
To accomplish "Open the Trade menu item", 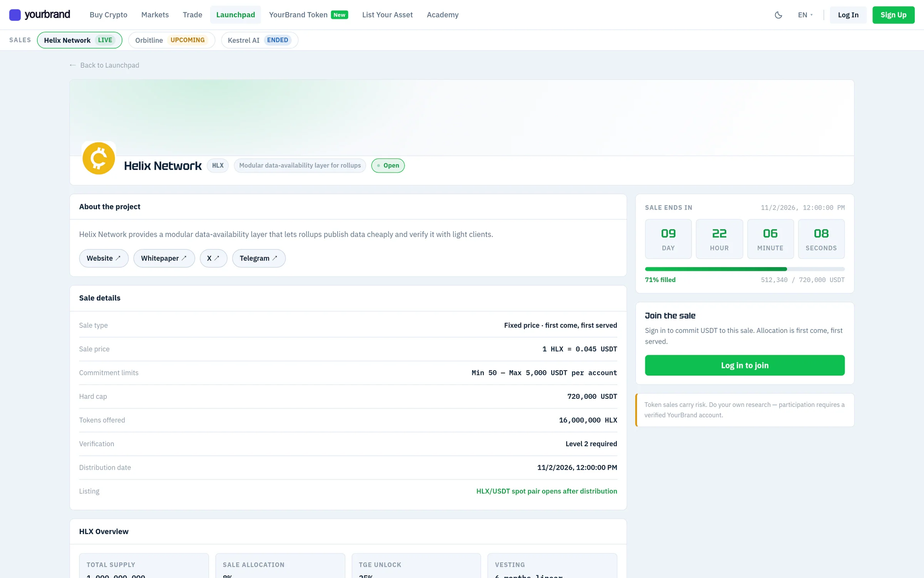I will click(192, 15).
